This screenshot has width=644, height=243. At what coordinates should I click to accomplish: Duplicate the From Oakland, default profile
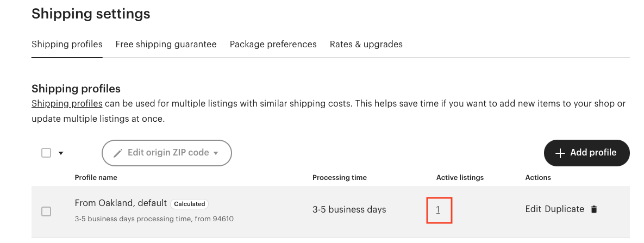click(x=564, y=209)
